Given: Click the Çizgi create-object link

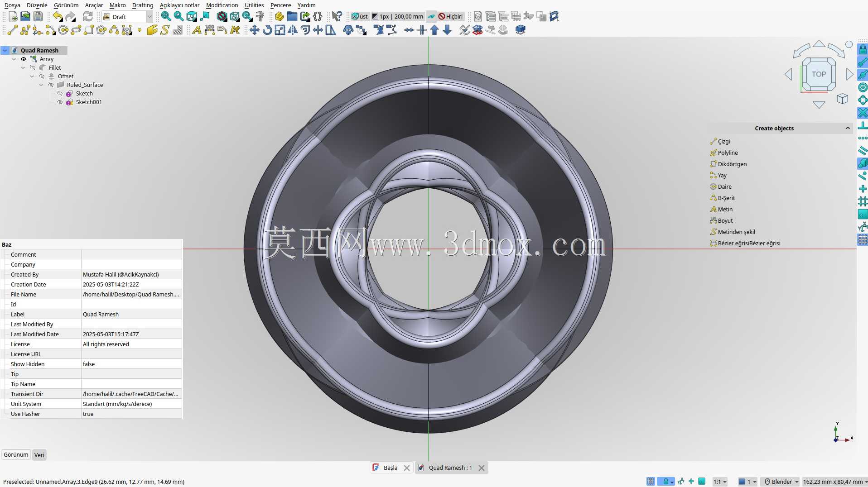Looking at the screenshot, I should coord(724,141).
